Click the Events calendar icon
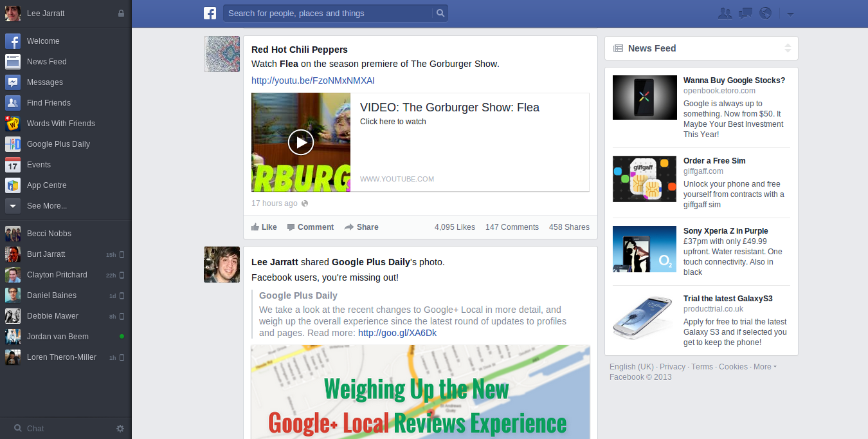The height and width of the screenshot is (439, 868). click(13, 165)
